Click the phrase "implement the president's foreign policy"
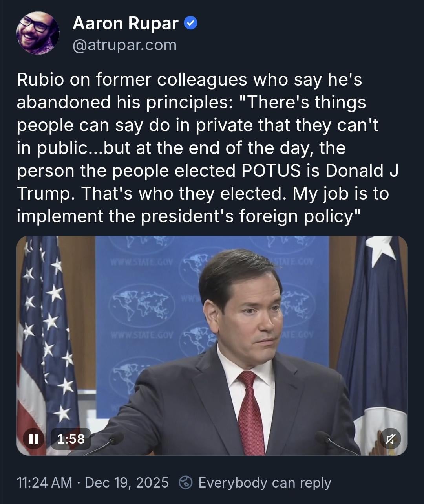This screenshot has height=504, width=424. click(x=185, y=216)
